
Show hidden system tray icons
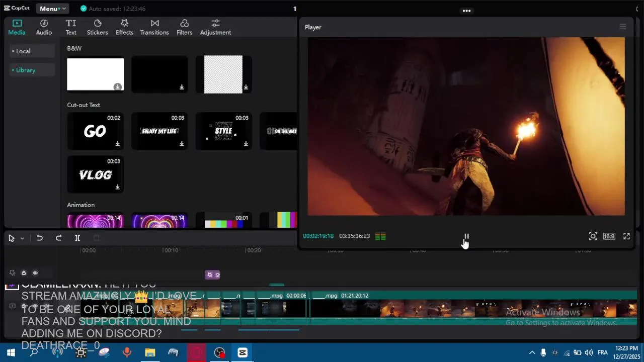pos(532,352)
